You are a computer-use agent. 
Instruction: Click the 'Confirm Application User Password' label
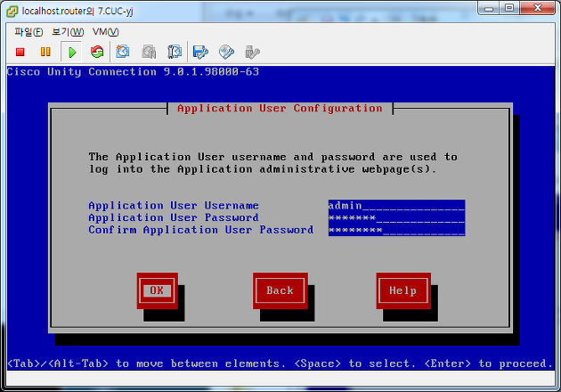[x=201, y=230]
